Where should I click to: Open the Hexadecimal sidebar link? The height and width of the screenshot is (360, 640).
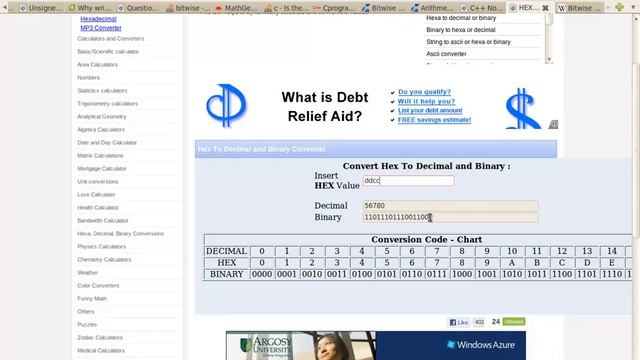98,19
